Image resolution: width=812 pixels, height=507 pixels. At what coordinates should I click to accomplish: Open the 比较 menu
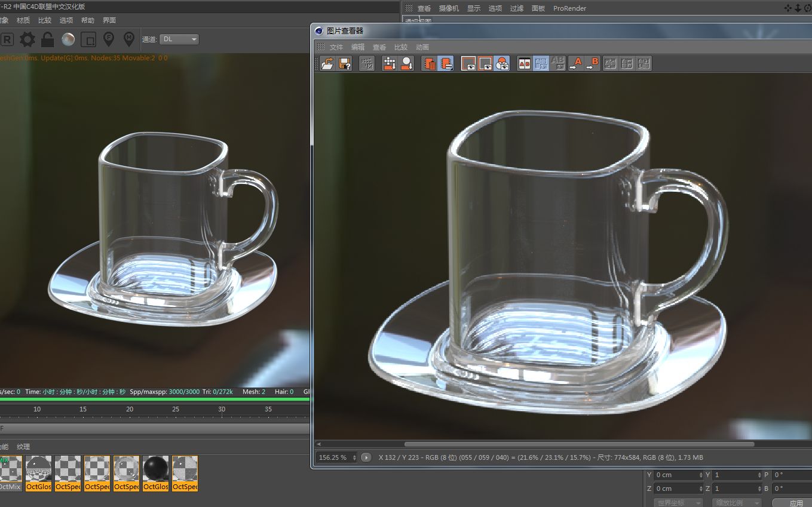tap(400, 47)
